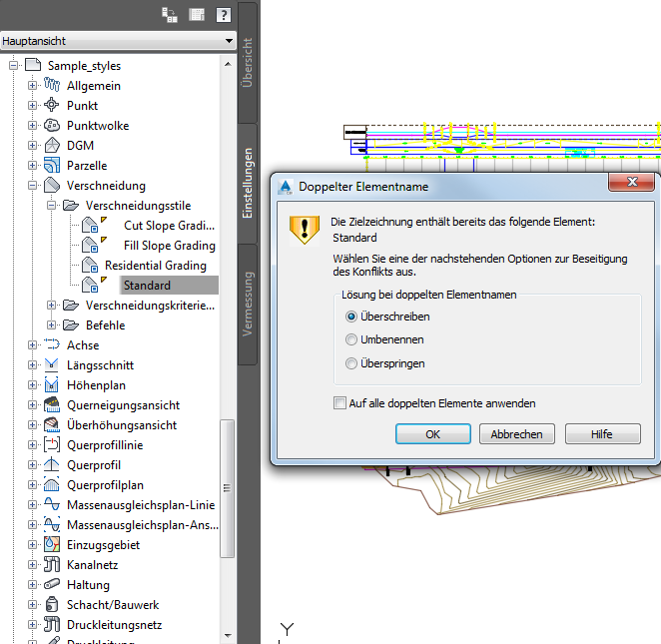Image resolution: width=661 pixels, height=644 pixels.
Task: Expand the Befehle folder
Action: [52, 324]
